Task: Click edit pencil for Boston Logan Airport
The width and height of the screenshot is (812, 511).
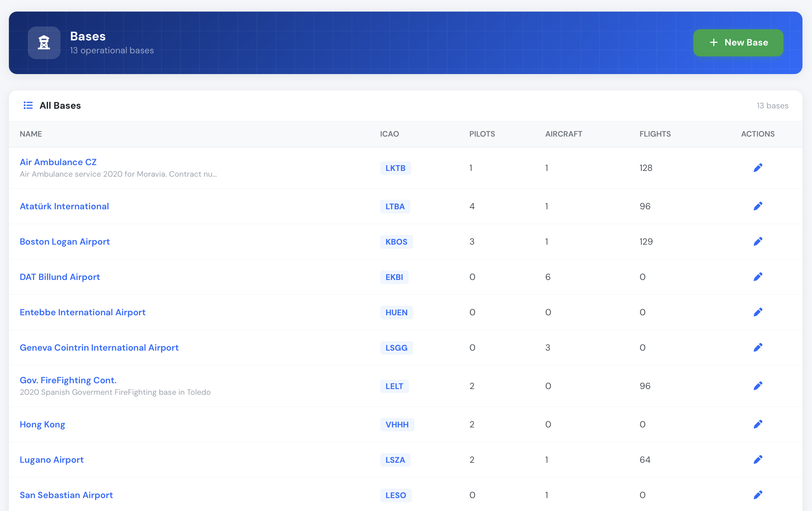Action: [x=758, y=242]
